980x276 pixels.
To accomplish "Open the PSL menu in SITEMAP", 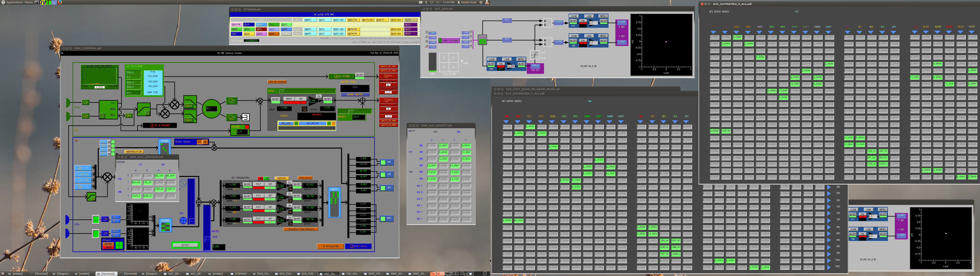I will point(261,29).
